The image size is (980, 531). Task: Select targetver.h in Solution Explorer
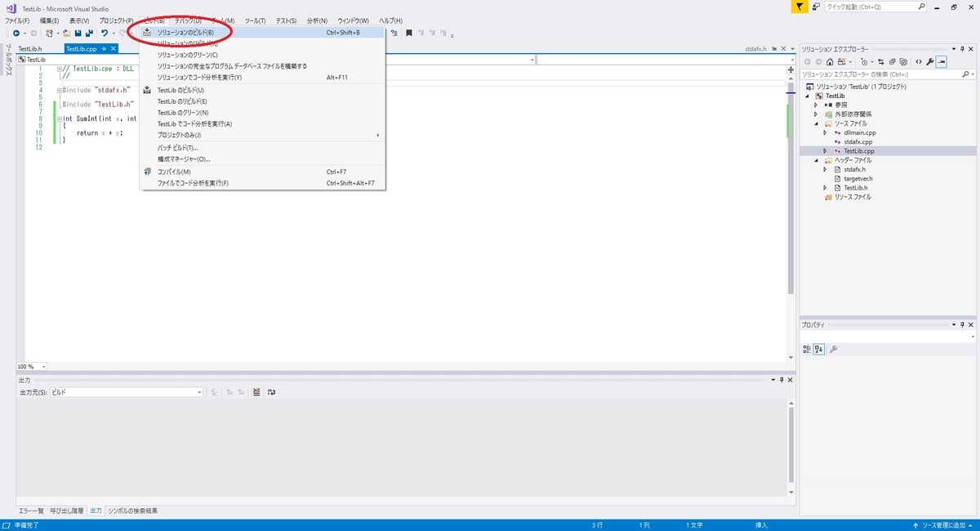[x=857, y=178]
